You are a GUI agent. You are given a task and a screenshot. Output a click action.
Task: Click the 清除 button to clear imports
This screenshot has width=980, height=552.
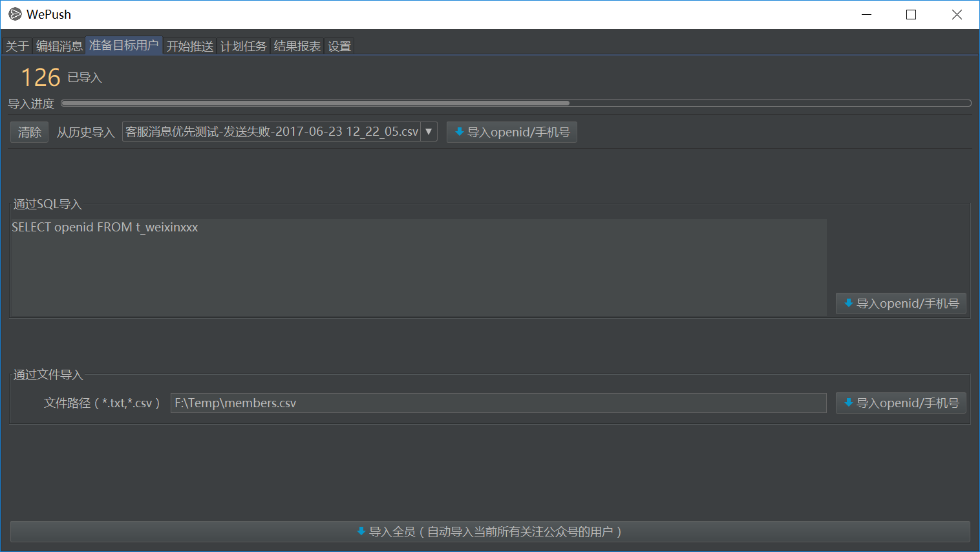click(28, 131)
